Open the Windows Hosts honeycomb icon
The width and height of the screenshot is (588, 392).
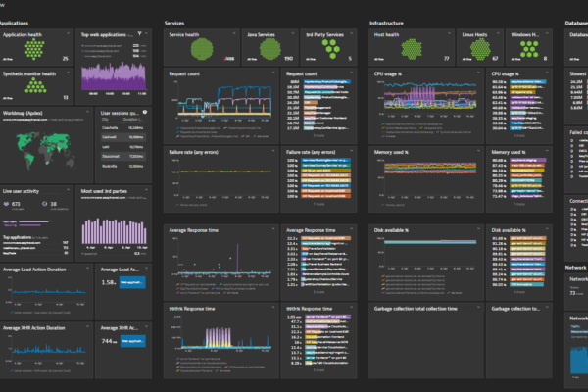[x=529, y=50]
